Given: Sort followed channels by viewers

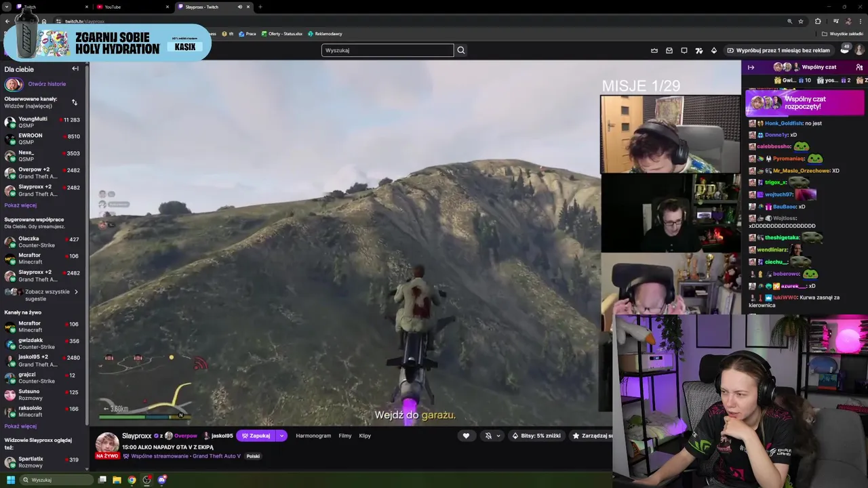Looking at the screenshot, I should pyautogui.click(x=74, y=102).
